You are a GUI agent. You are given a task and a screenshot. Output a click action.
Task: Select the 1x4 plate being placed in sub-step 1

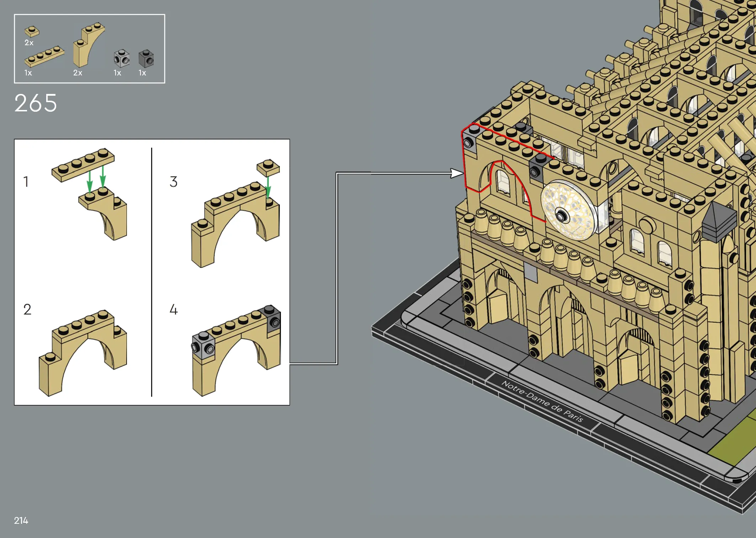click(x=83, y=165)
